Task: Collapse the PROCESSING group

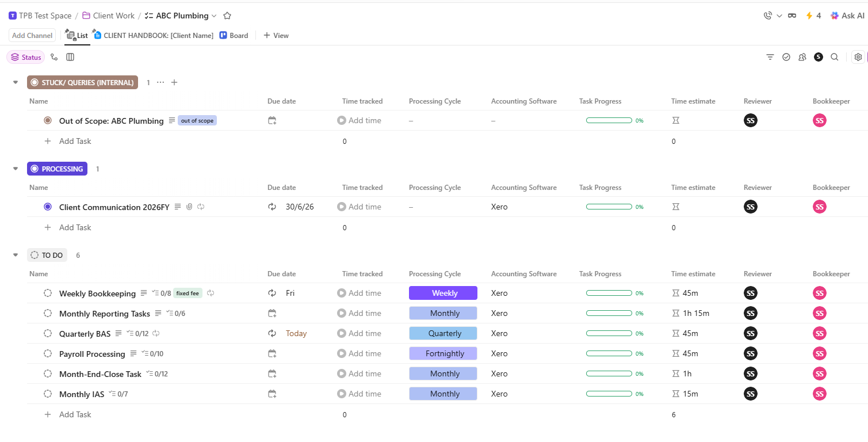Action: [16, 169]
